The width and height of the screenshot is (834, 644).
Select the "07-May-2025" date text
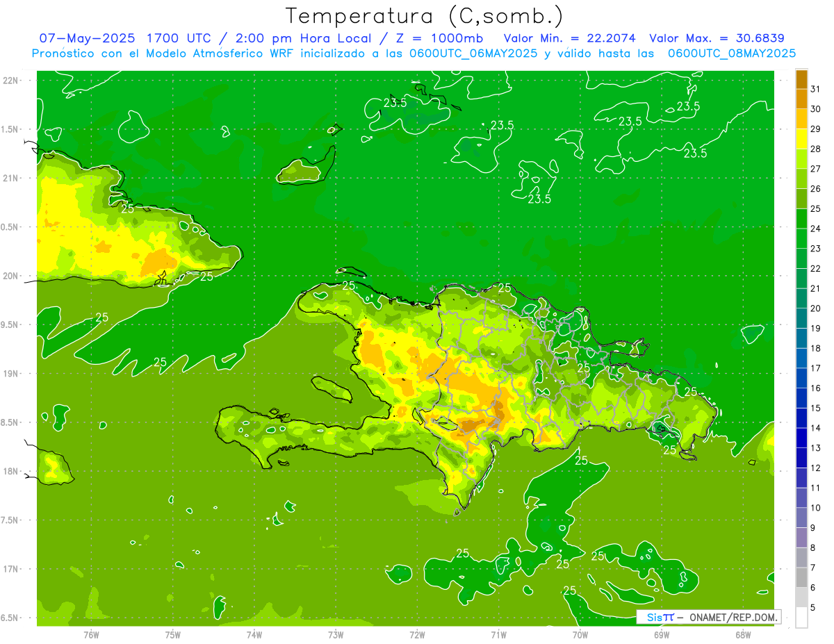coord(87,38)
